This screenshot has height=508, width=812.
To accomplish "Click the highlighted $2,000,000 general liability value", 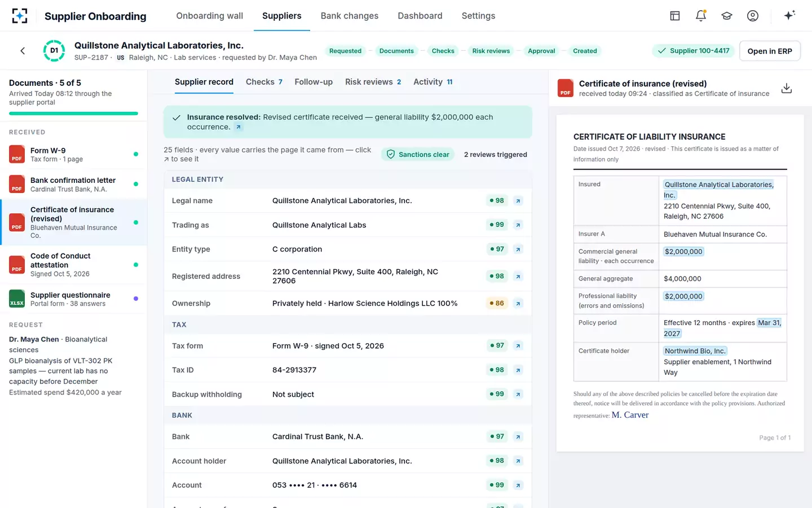I will click(x=683, y=252).
